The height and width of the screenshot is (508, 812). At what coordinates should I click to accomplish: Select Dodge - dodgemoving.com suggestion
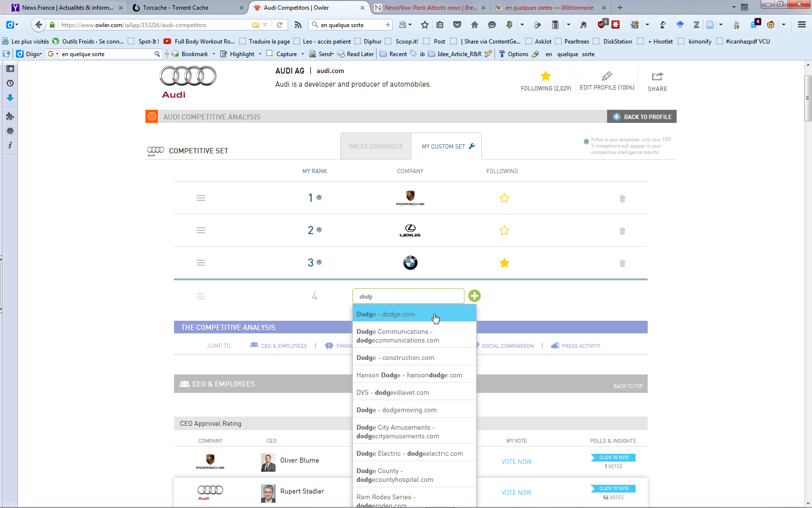coord(414,410)
